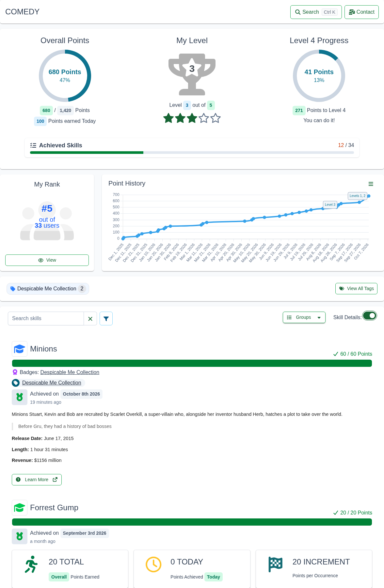384x588 pixels.
Task: Click the running figure icon on 20 TOTAL card
Action: 31,564
